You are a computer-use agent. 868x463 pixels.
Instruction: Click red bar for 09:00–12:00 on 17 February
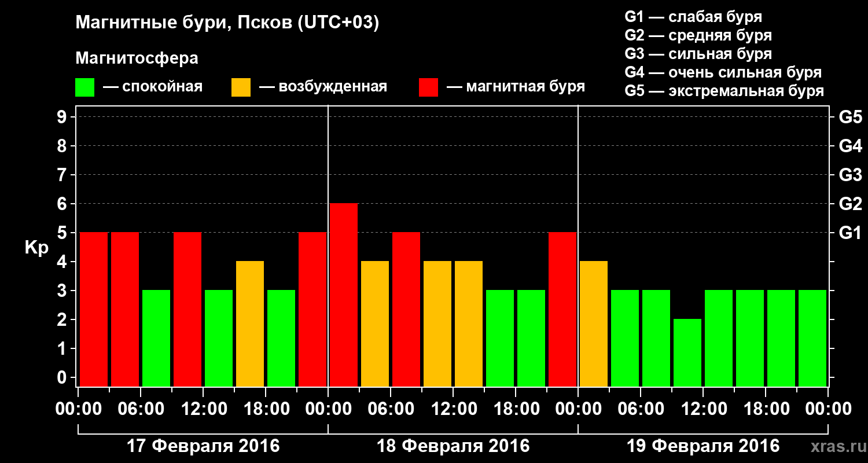pos(187,310)
